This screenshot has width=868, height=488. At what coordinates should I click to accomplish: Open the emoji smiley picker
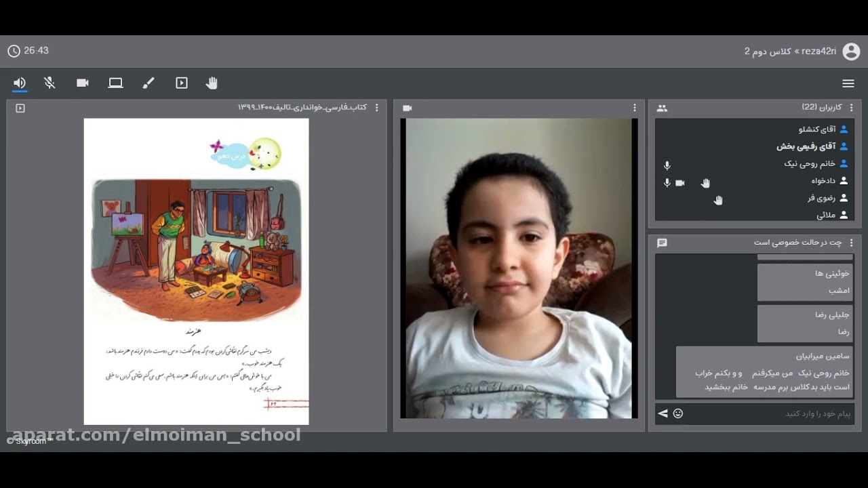point(678,413)
